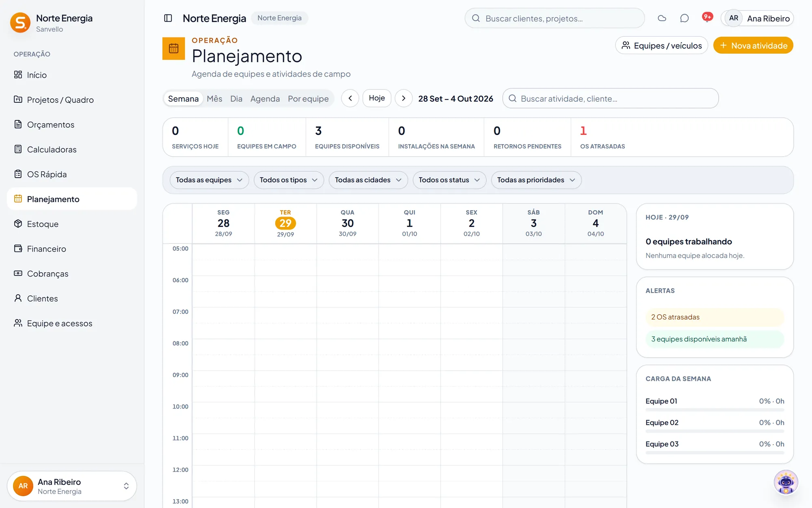Click the EQUIPES EM CAMPO stat card
This screenshot has height=508, width=812.
267,137
